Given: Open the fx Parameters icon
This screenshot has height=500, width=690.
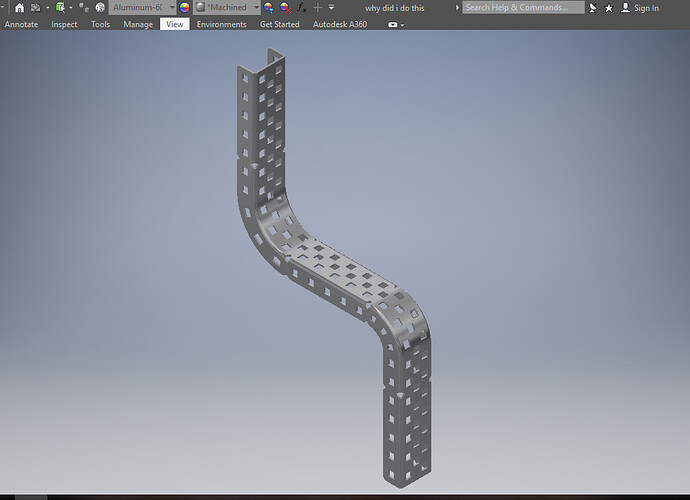Looking at the screenshot, I should point(301,7).
